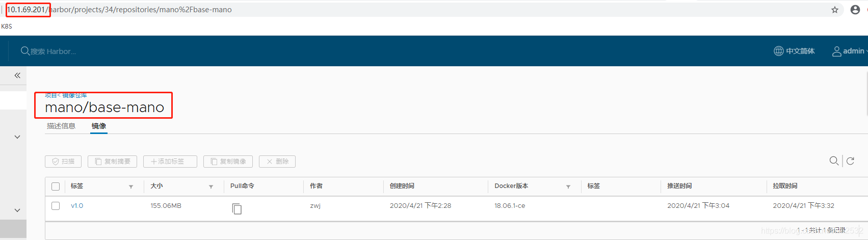Click the globe language icon

click(778, 51)
